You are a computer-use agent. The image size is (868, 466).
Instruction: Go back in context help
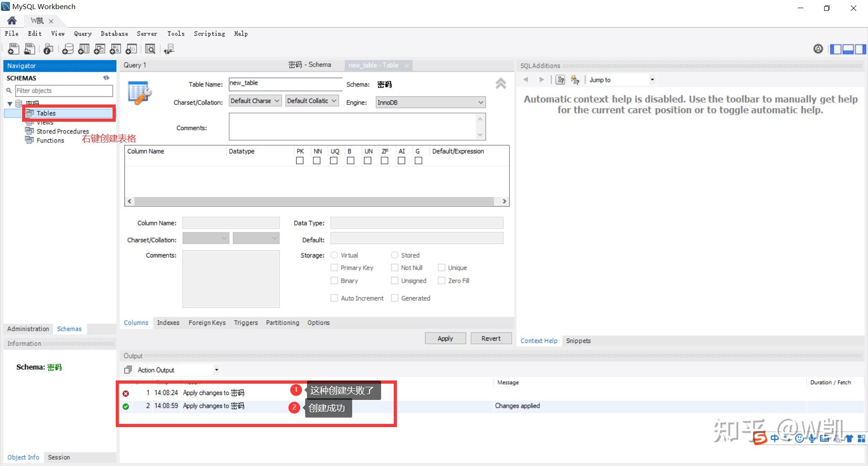(526, 80)
